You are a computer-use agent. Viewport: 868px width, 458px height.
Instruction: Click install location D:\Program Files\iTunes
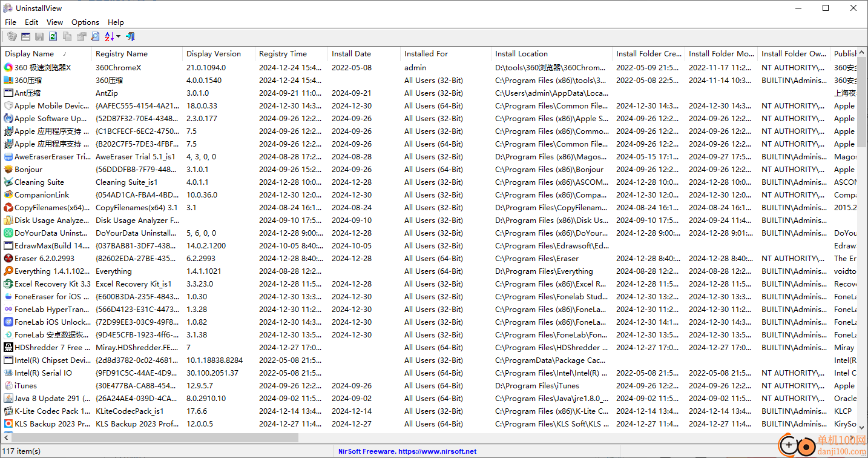coord(537,386)
